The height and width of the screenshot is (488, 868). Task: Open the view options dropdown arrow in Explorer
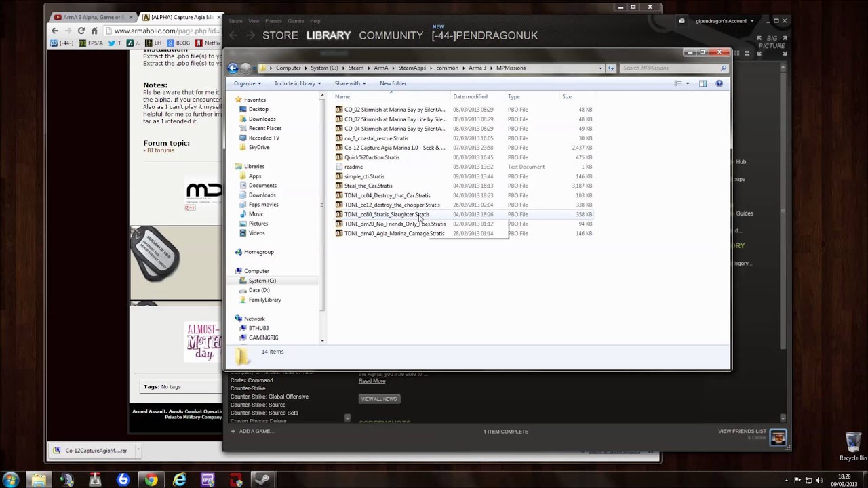click(688, 83)
